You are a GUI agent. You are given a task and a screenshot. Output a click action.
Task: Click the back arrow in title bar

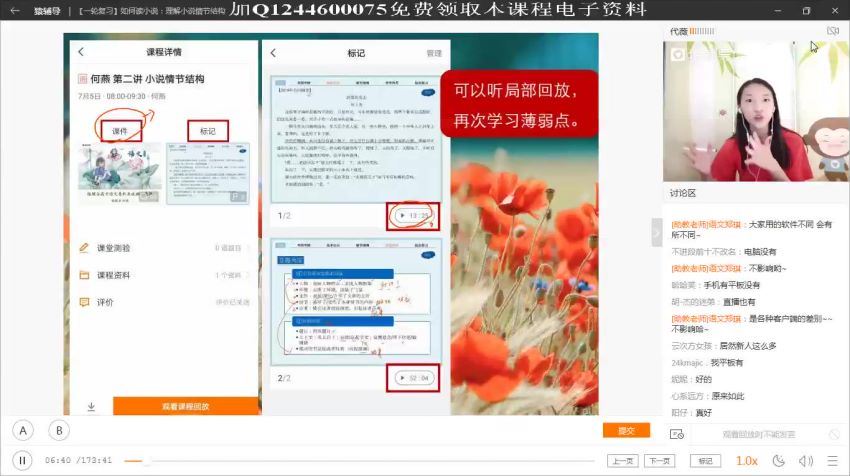(x=15, y=10)
